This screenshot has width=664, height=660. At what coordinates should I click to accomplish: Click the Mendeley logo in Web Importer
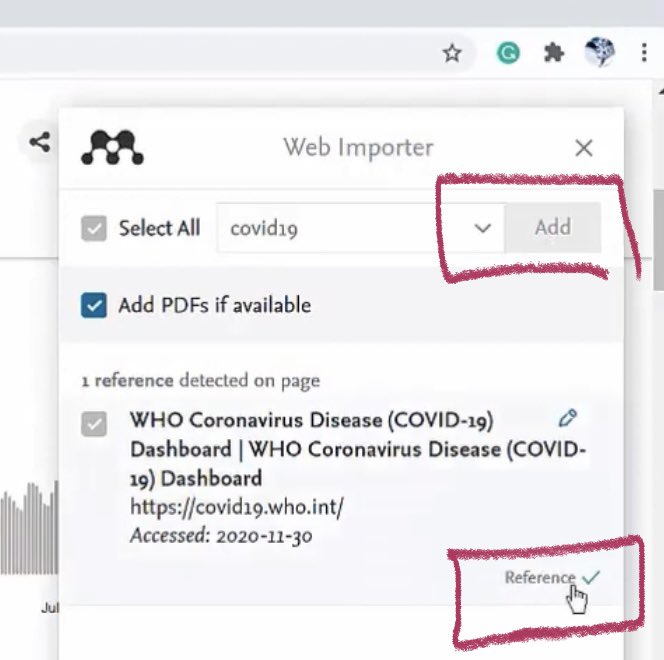tap(112, 147)
